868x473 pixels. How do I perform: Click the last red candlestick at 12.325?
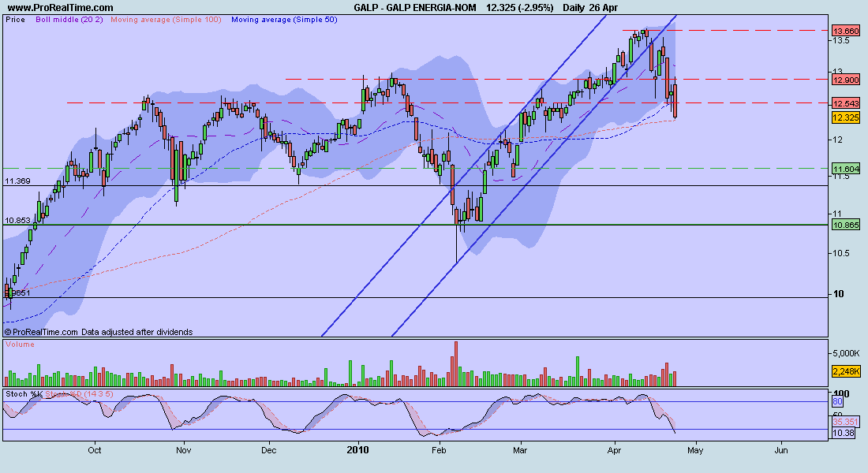[x=675, y=101]
